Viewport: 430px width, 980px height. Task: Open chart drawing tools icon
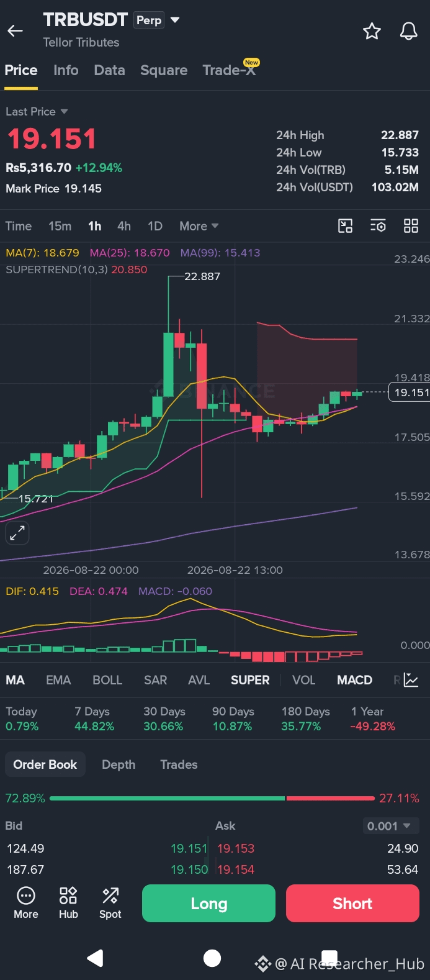(345, 226)
